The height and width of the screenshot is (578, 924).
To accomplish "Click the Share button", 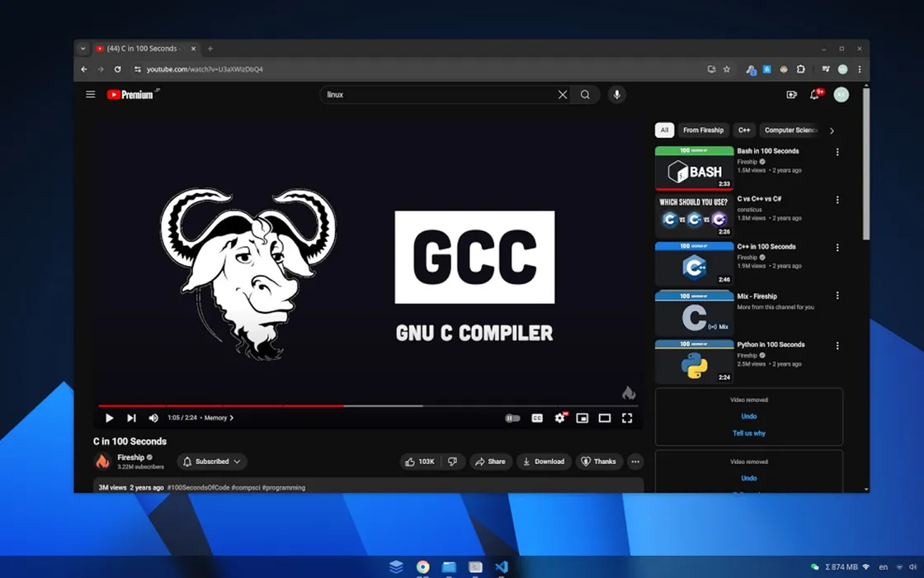I will click(490, 462).
